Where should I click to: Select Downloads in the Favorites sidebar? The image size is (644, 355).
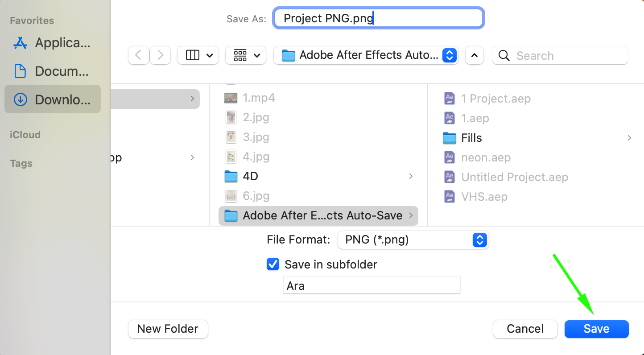click(x=52, y=99)
